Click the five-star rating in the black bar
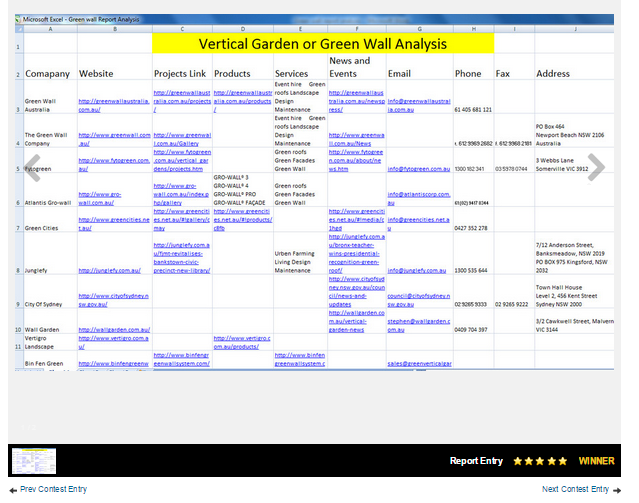Viewport: 639px width, 503px height. 540,461
